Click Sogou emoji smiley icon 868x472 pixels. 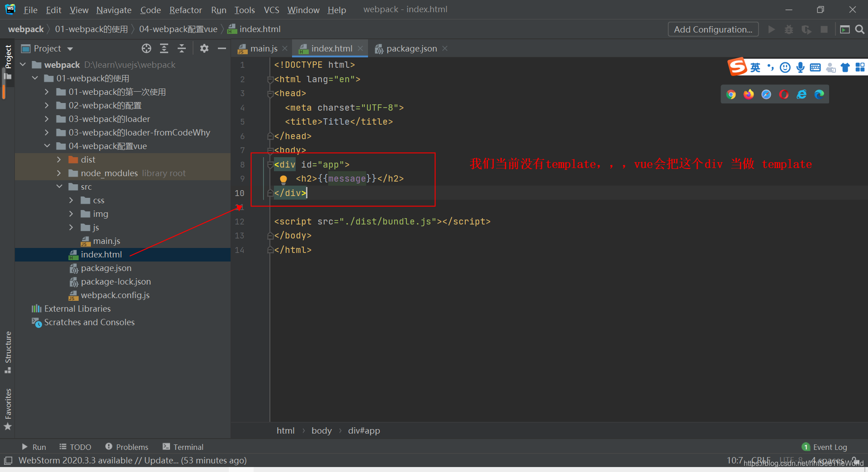coord(785,67)
